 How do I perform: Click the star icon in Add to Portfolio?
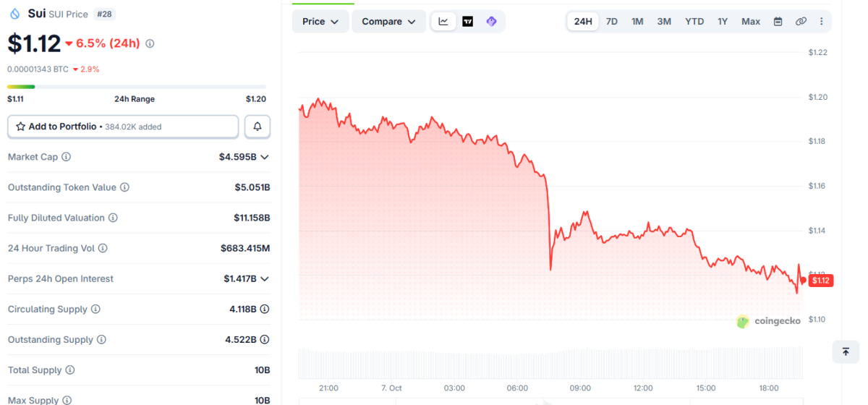(21, 127)
